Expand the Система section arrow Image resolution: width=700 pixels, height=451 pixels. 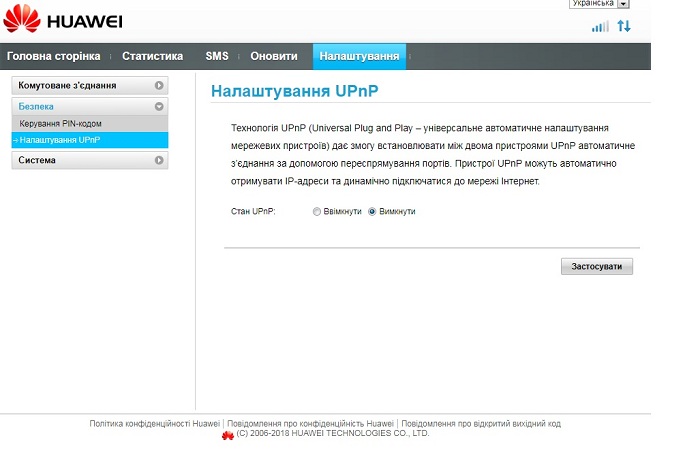pyautogui.click(x=159, y=160)
